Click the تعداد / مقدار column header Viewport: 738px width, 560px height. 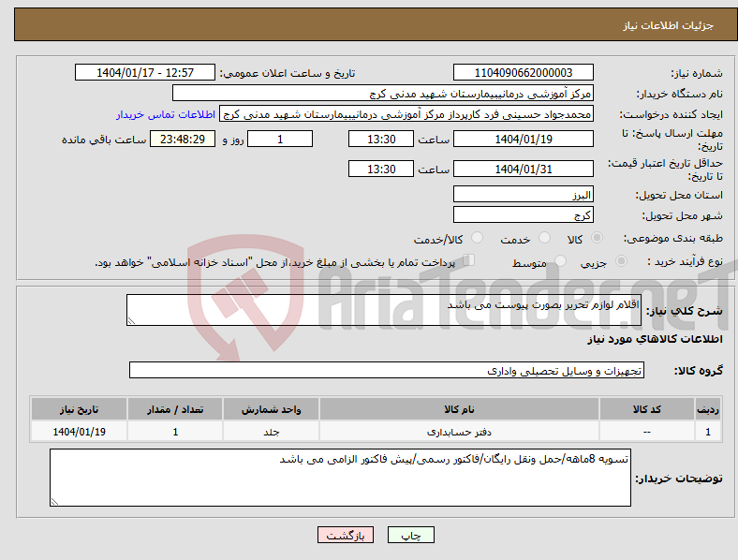tap(175, 409)
